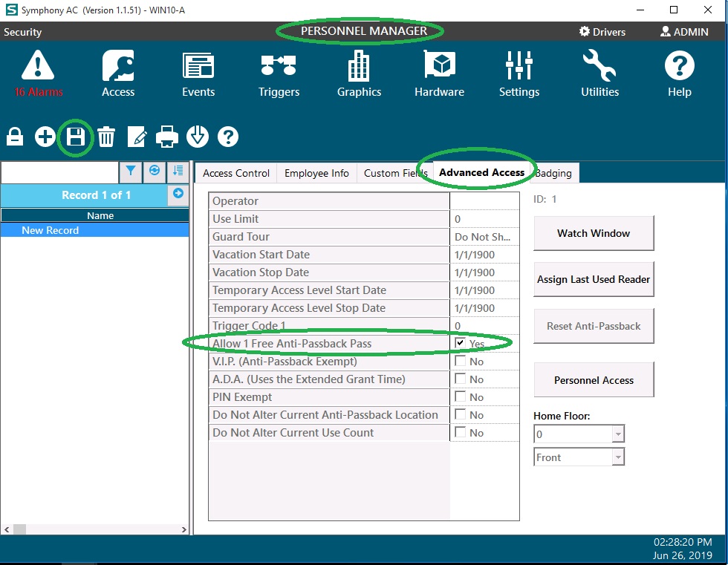Expand the Home Floor number dropdown

pyautogui.click(x=617, y=434)
